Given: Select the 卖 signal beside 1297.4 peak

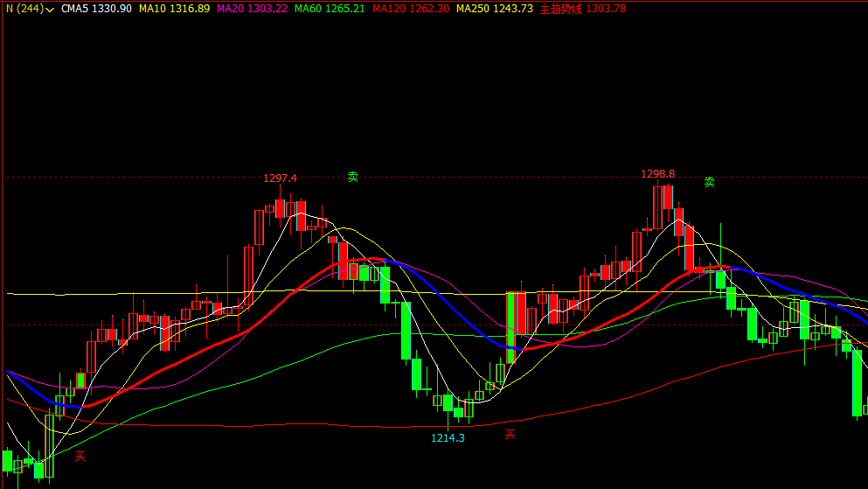Looking at the screenshot, I should [x=352, y=177].
